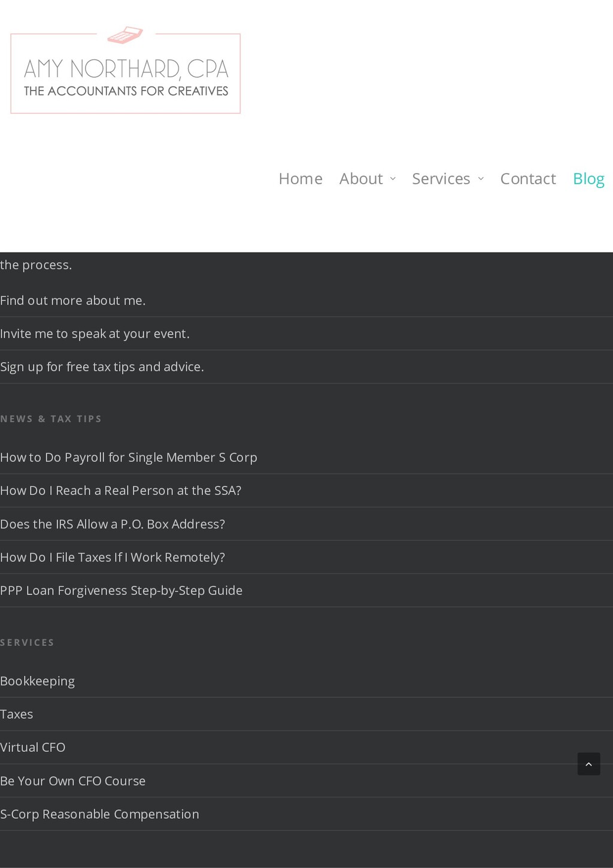The width and height of the screenshot is (613, 868).
Task: Read "How Do I File Taxes If I Work Remotely?"
Action: pos(113,557)
